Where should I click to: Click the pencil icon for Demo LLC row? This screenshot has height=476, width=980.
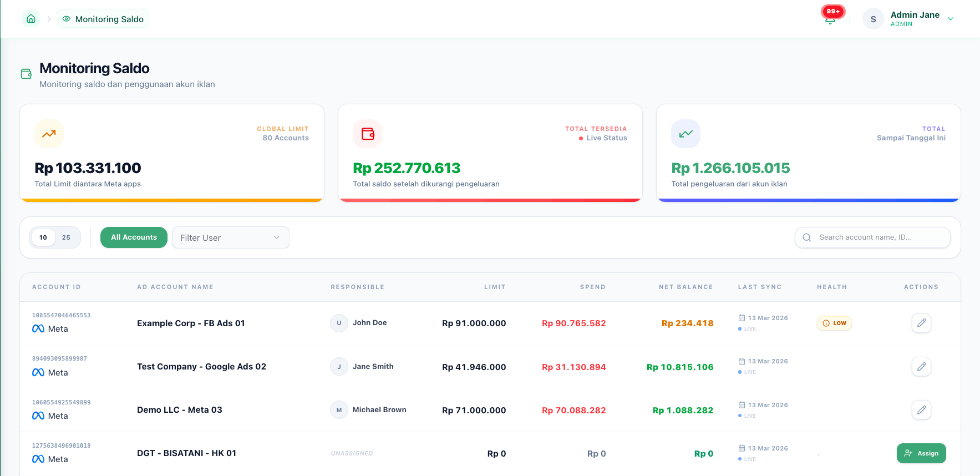[921, 410]
